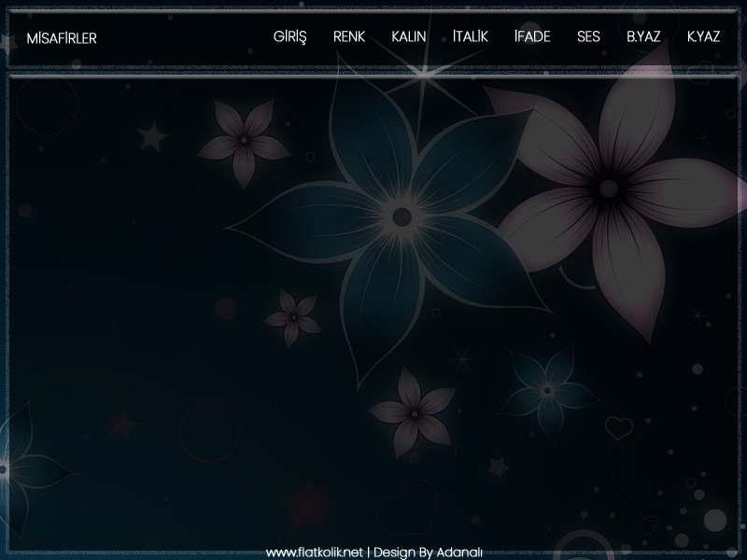Click the small flower at bottom center

[409, 412]
